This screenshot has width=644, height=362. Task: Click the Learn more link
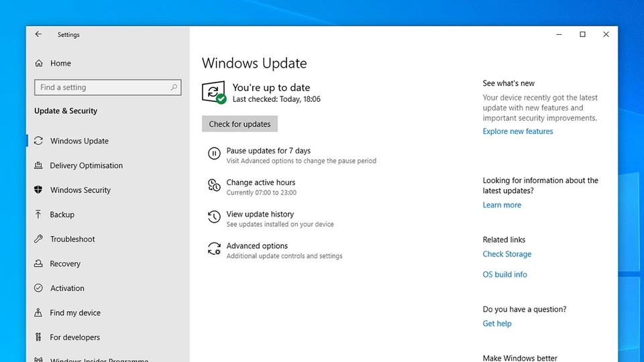[x=502, y=205]
